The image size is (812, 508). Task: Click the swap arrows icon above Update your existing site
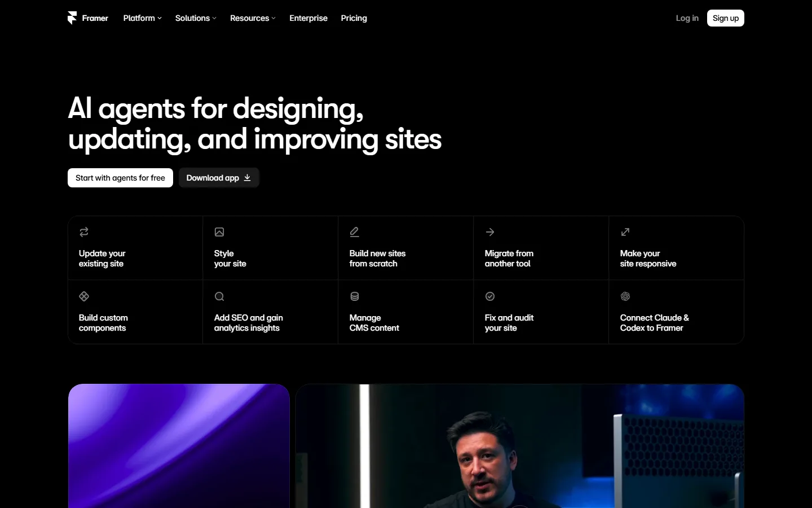click(x=84, y=232)
